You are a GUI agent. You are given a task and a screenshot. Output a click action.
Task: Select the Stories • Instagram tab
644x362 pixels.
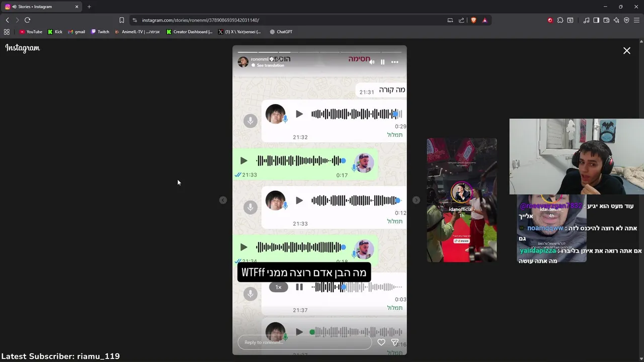click(x=42, y=7)
